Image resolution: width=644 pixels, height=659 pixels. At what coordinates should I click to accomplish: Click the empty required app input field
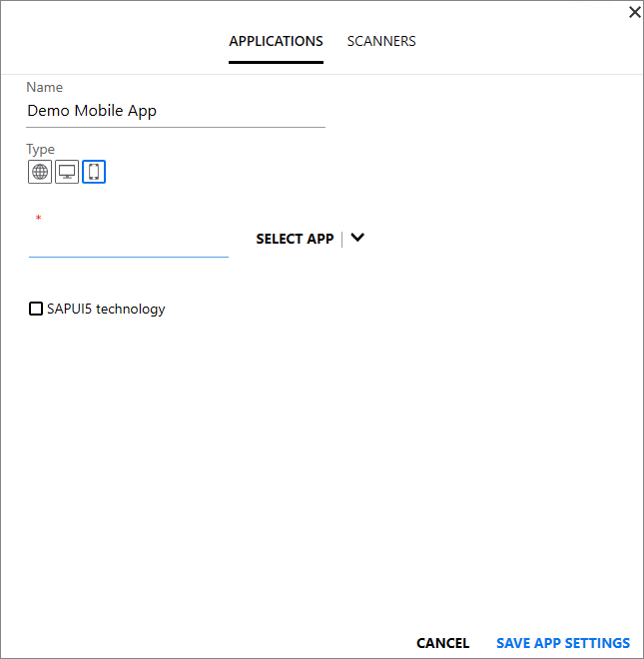(x=129, y=243)
